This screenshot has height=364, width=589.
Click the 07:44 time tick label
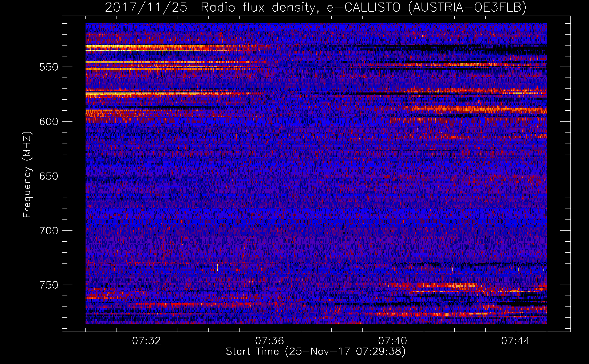[x=515, y=341]
